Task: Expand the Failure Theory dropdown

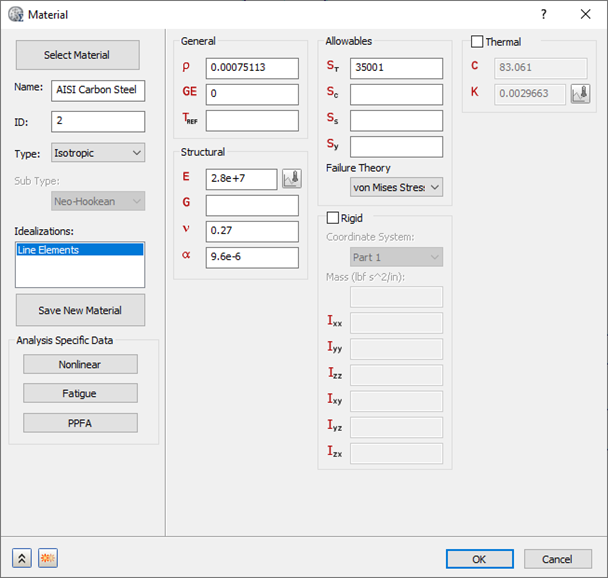Action: pyautogui.click(x=397, y=187)
